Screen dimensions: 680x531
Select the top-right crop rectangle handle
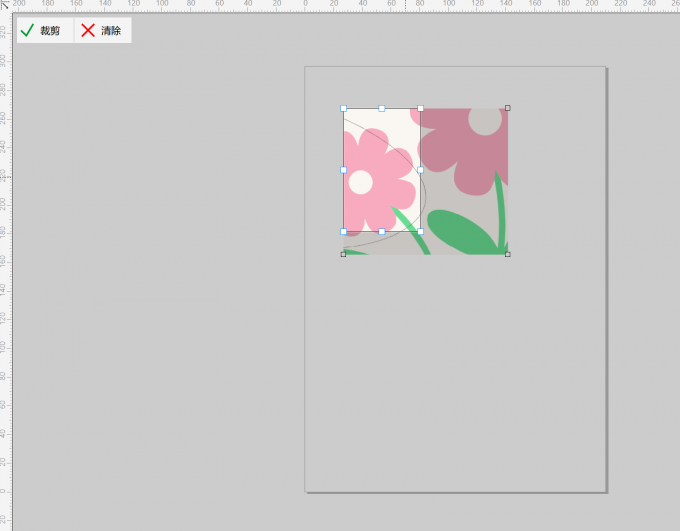click(420, 108)
